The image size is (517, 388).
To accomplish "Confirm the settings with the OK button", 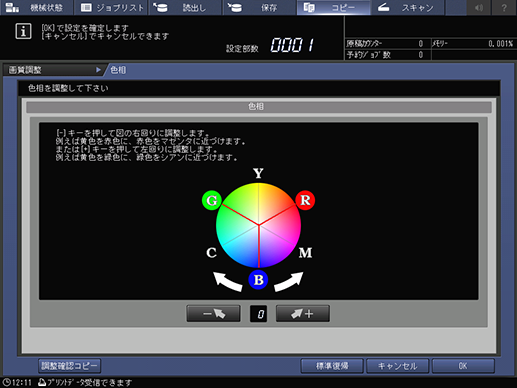I will click(x=463, y=366).
